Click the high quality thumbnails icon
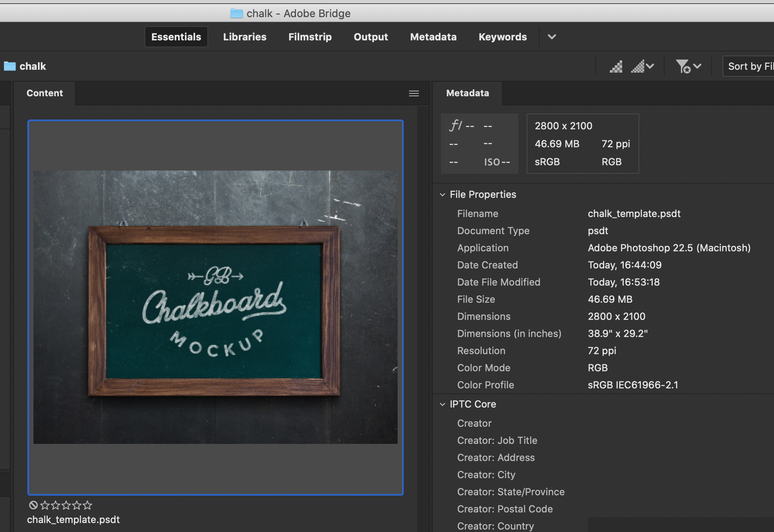Screen dimensions: 774x532 pyautogui.click(x=638, y=66)
